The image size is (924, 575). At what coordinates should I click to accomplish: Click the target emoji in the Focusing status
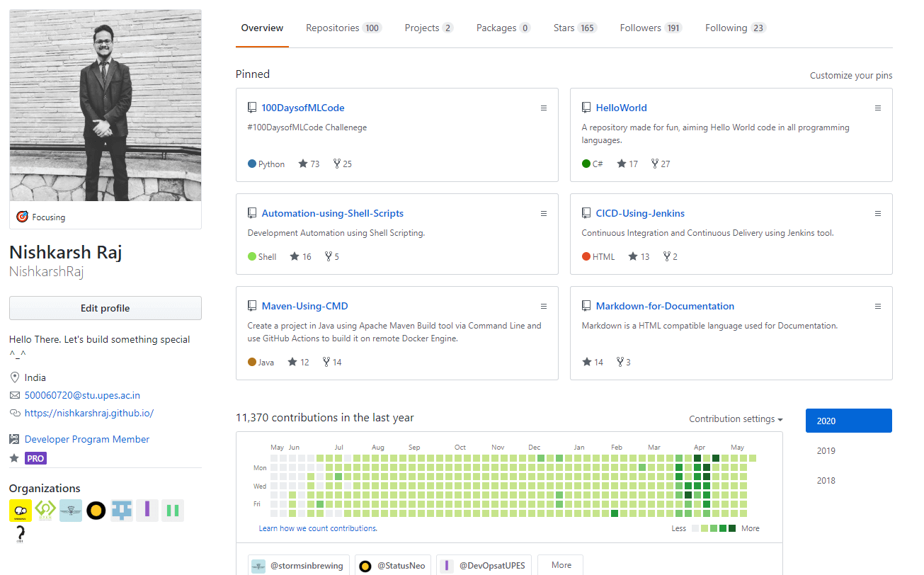click(x=22, y=216)
